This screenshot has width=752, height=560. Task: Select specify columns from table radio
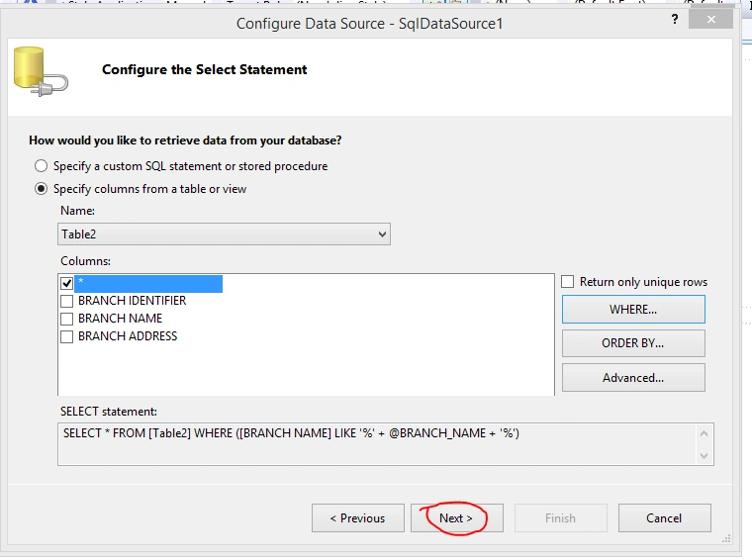pyautogui.click(x=42, y=189)
